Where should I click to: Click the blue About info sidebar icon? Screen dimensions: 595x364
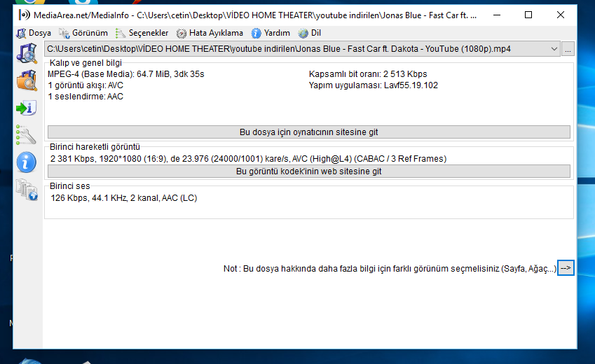[26, 162]
